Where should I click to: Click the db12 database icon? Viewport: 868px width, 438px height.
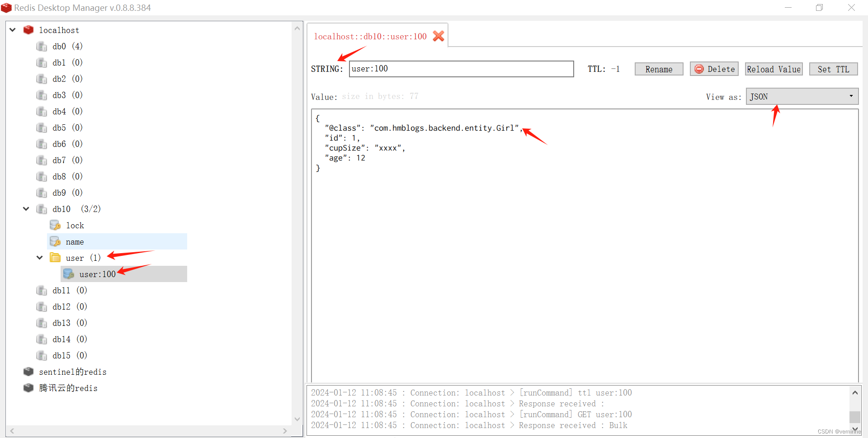coord(42,306)
